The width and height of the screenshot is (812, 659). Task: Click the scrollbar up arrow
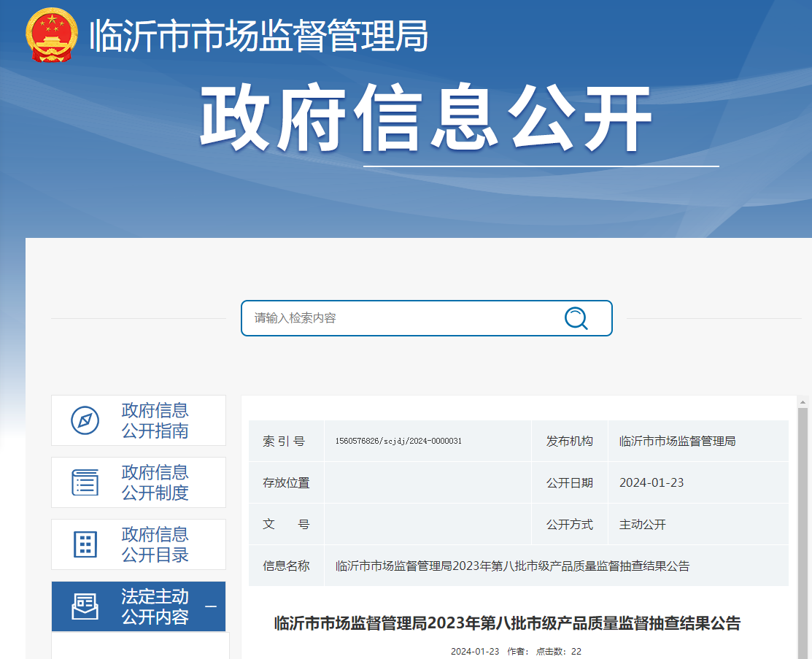[x=803, y=401]
